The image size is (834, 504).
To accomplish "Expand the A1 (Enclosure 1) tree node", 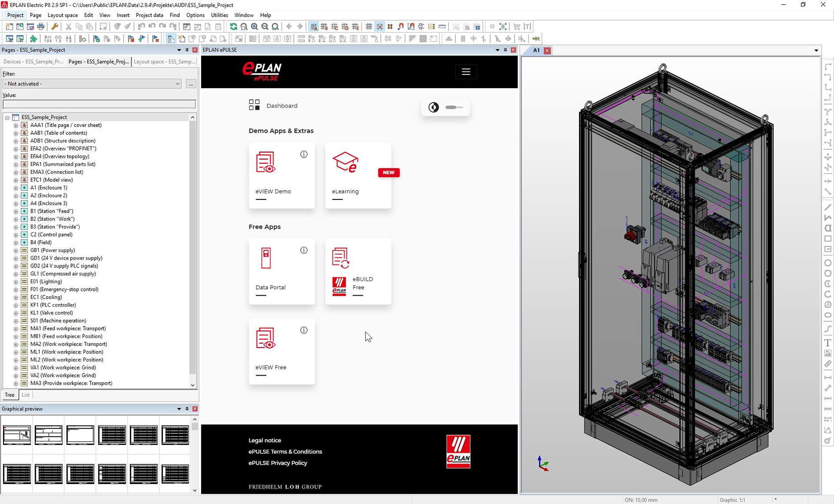I will pyautogui.click(x=16, y=188).
